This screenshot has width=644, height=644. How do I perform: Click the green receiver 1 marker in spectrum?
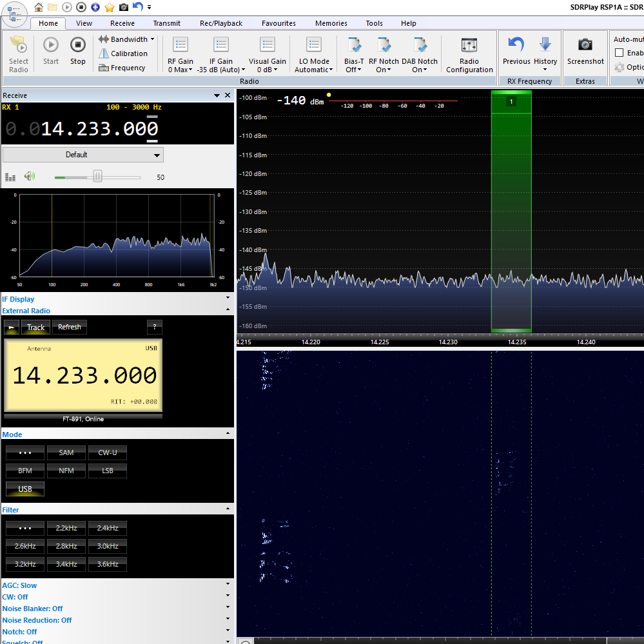click(x=511, y=101)
